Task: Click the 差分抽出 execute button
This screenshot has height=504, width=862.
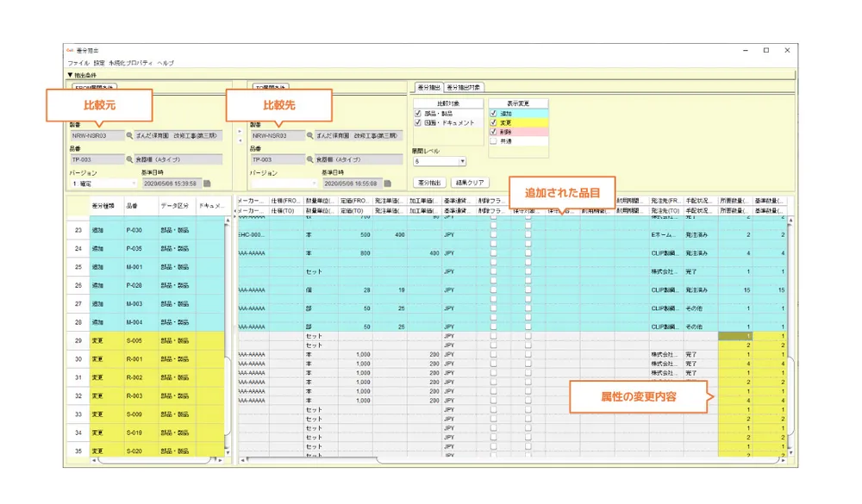Action: 429,183
